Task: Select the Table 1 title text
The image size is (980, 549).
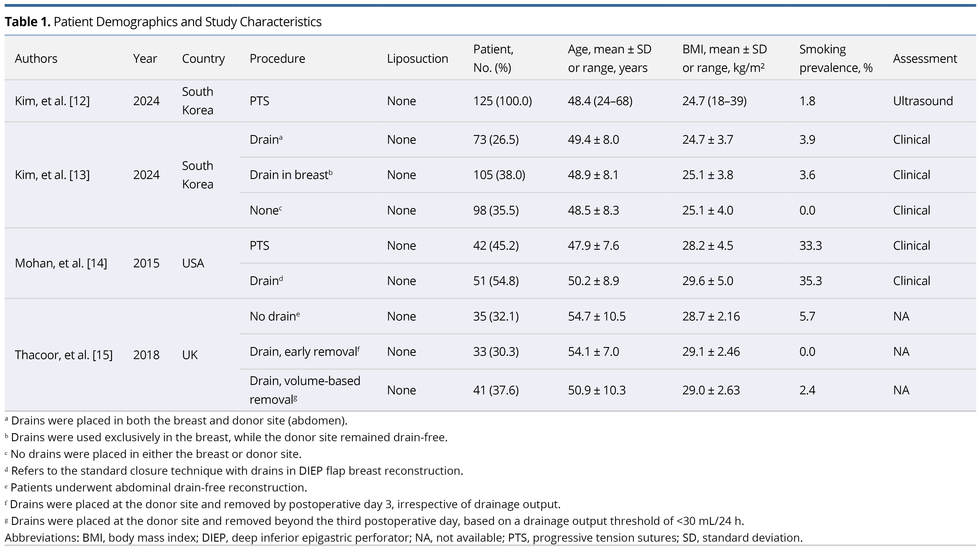Action: click(x=163, y=22)
